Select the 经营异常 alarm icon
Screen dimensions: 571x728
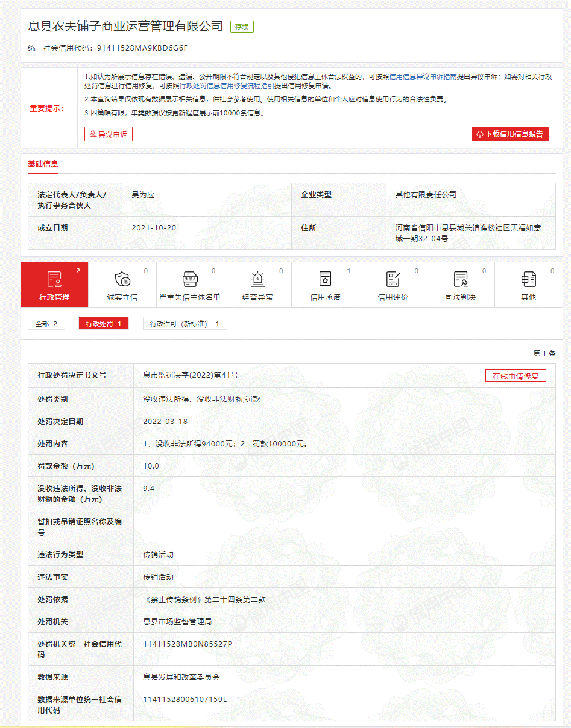pyautogui.click(x=257, y=279)
